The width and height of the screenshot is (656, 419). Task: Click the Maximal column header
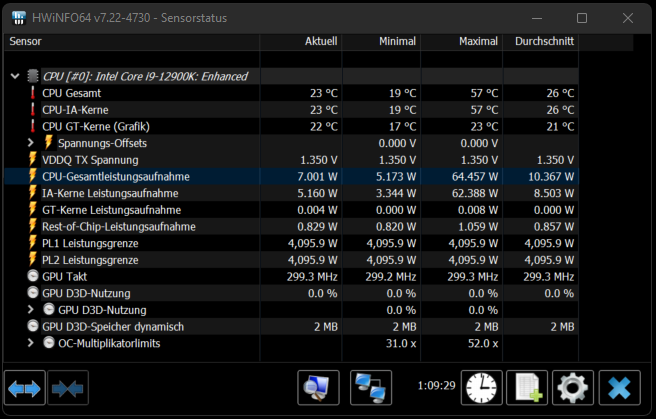(462, 41)
